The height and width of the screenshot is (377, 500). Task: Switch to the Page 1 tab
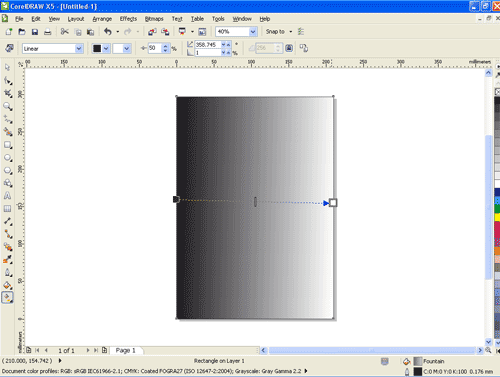(126, 350)
